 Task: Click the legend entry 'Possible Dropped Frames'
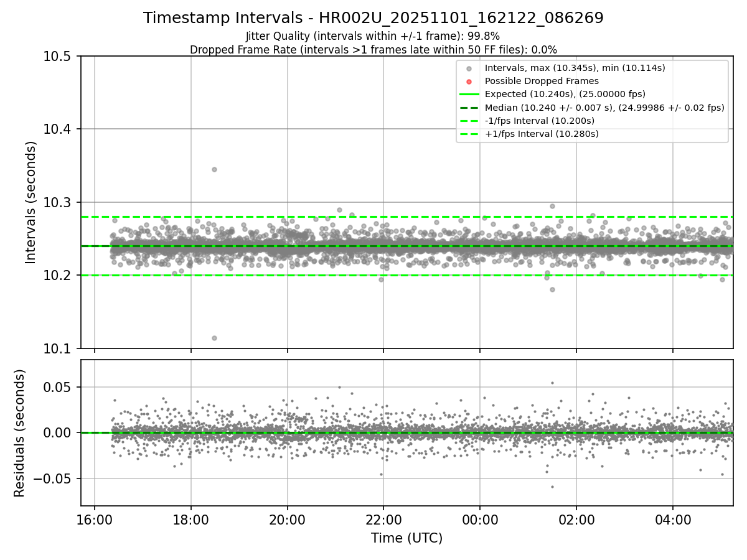pos(542,81)
